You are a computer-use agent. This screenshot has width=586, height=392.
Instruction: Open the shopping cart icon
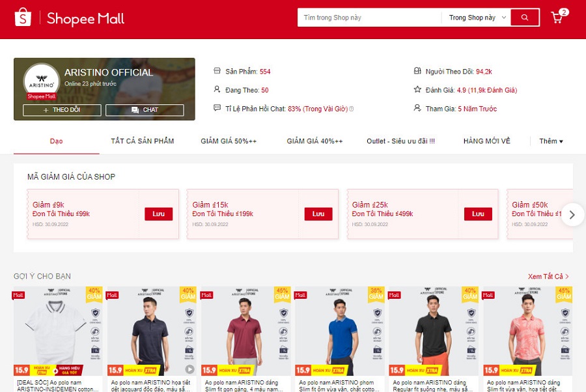coord(557,18)
